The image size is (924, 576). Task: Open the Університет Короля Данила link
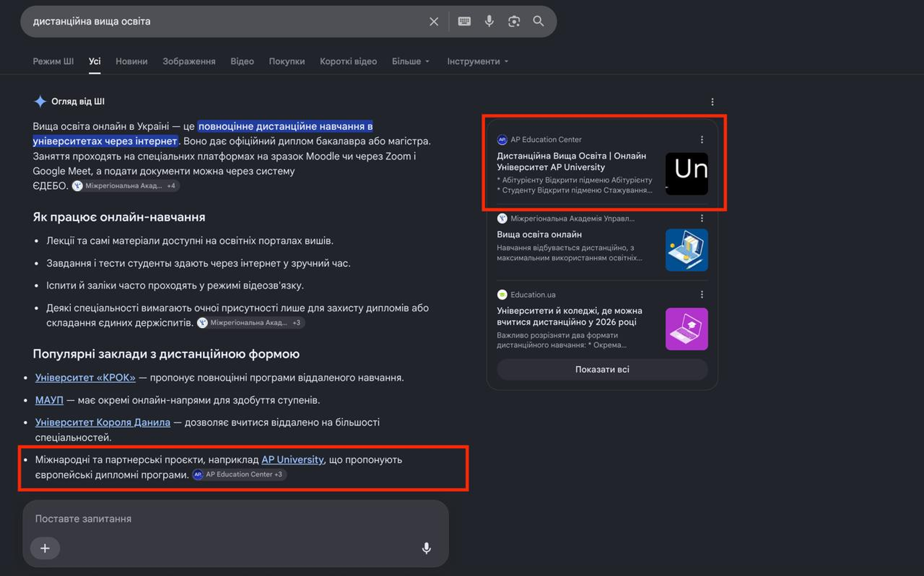103,422
